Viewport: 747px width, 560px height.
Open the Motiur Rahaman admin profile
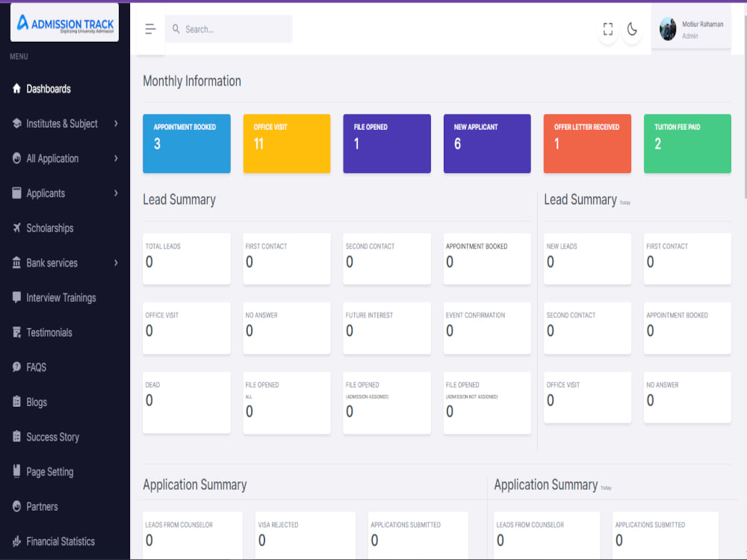[x=691, y=29]
